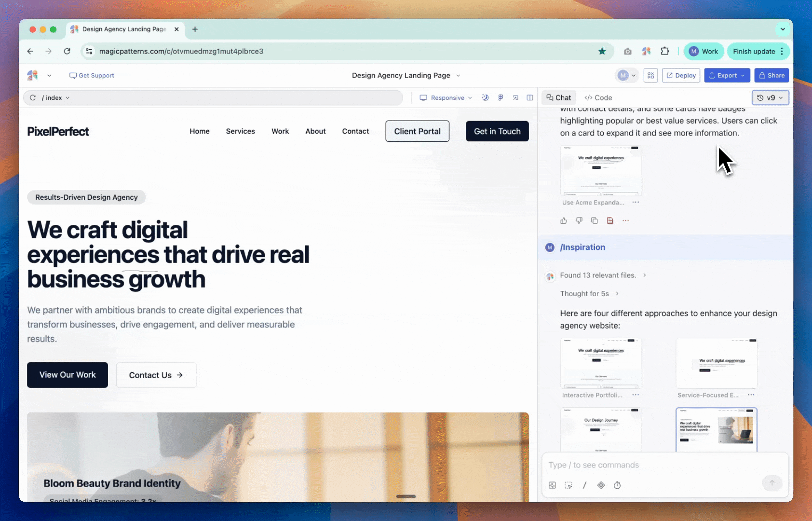
Task: Open the v9 version history dropdown
Action: [770, 97]
